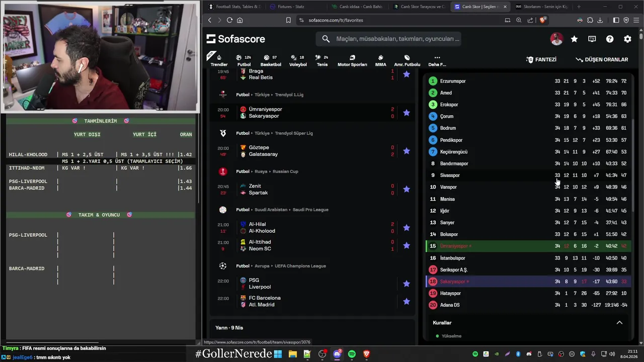Open the Trendler sports category
644x362 pixels.
click(x=219, y=60)
